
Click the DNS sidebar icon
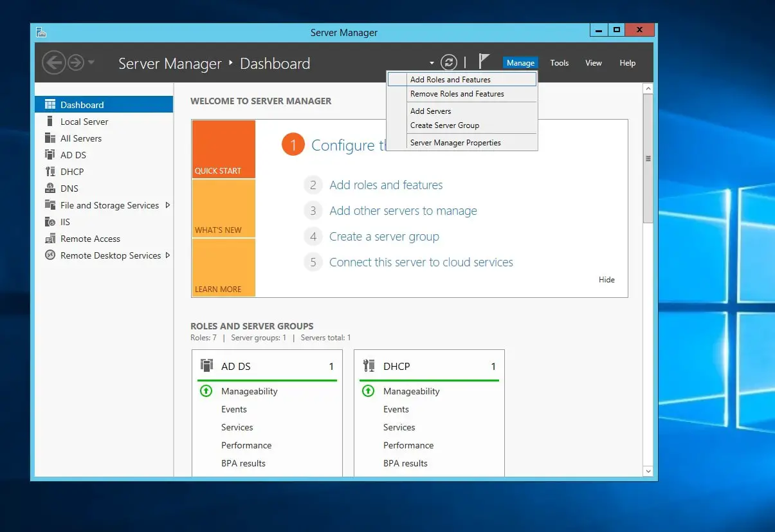tap(50, 188)
